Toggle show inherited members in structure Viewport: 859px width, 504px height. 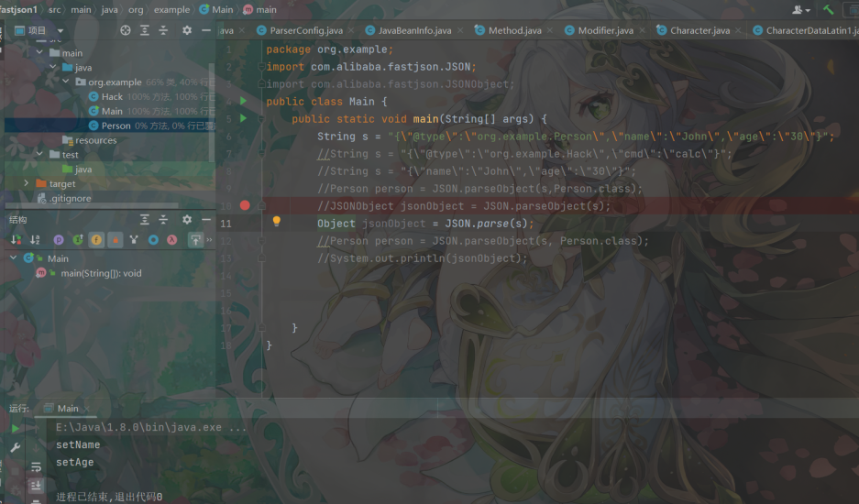[x=78, y=240]
